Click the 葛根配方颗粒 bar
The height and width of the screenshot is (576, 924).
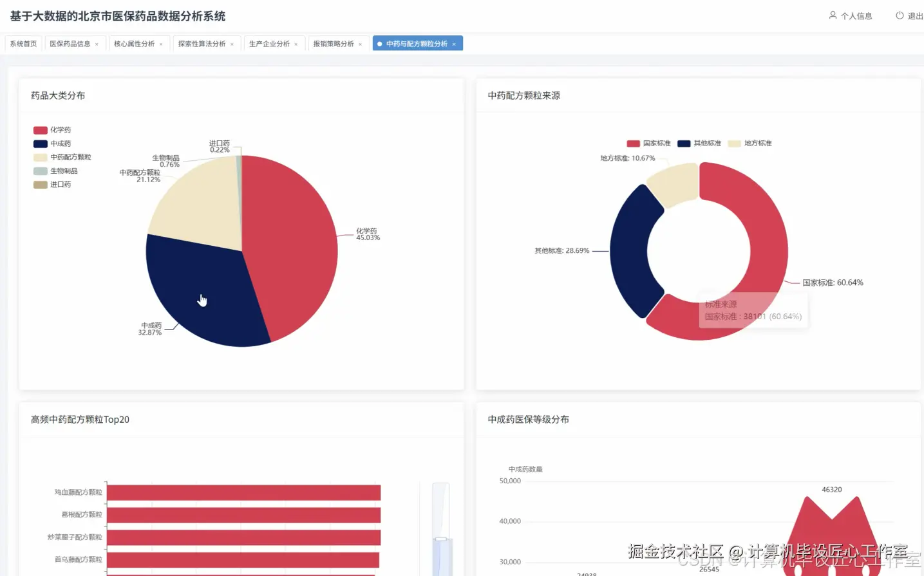tap(243, 515)
